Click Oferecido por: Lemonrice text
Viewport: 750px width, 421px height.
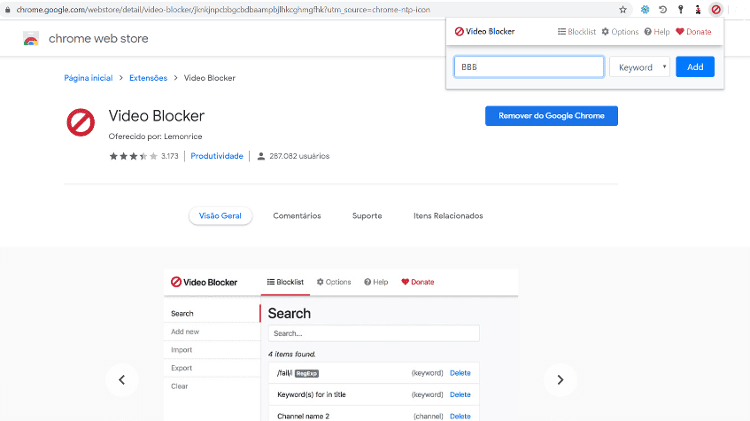pyautogui.click(x=155, y=136)
